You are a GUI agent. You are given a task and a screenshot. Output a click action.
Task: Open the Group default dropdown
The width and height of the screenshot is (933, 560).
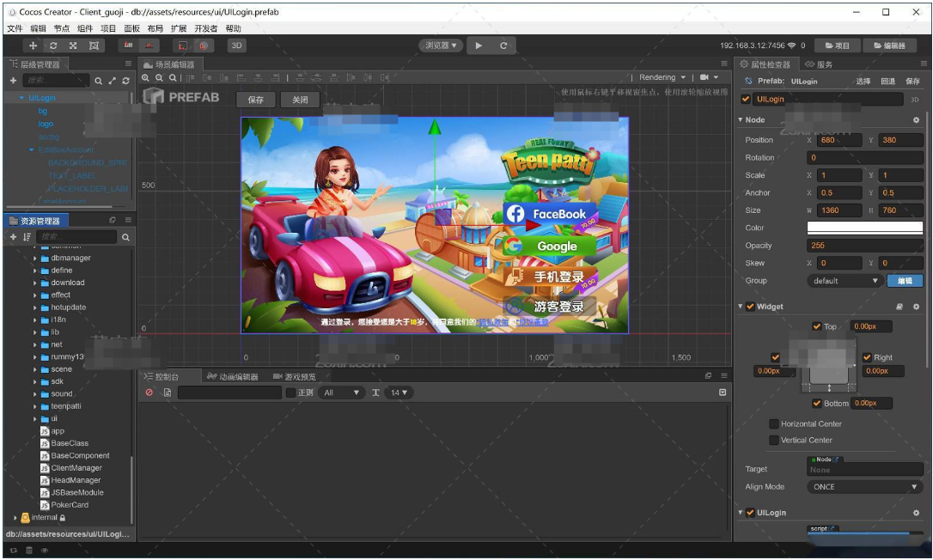point(845,281)
